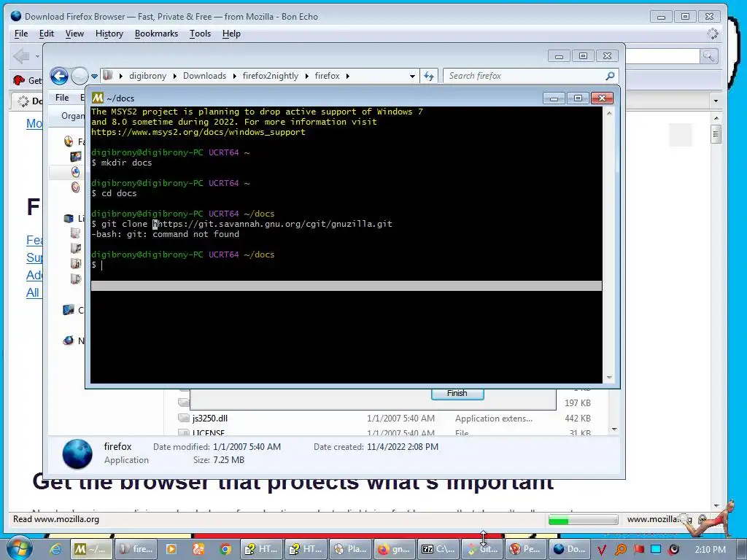Open Explorer address bar history dropdown

(x=412, y=76)
